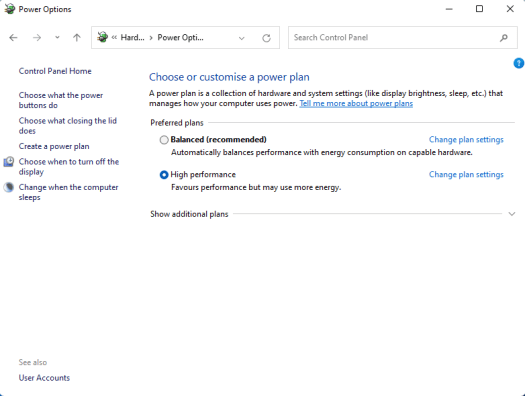Screen dimensions: 525x396
Task: Click the forward navigation arrow
Action: 37,37
